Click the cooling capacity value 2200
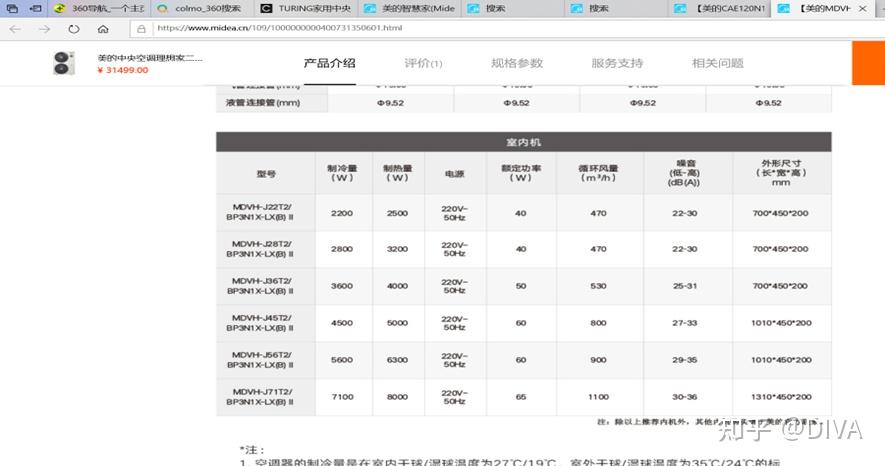The image size is (885, 466). pyautogui.click(x=342, y=213)
